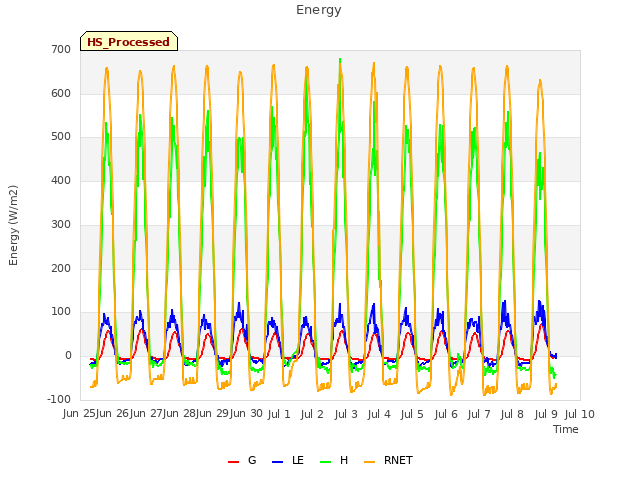This screenshot has width=640, height=480.
Task: Click the Energy chart title
Action: click(319, 10)
